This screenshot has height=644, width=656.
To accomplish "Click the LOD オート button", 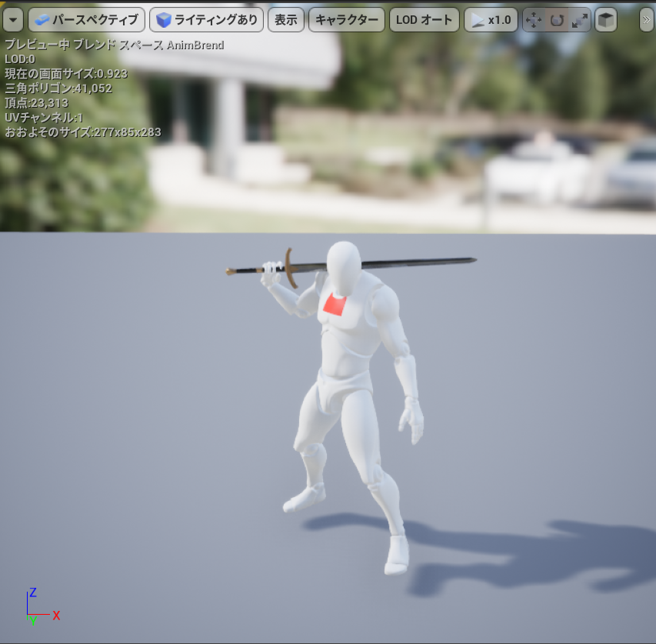I will click(x=424, y=19).
